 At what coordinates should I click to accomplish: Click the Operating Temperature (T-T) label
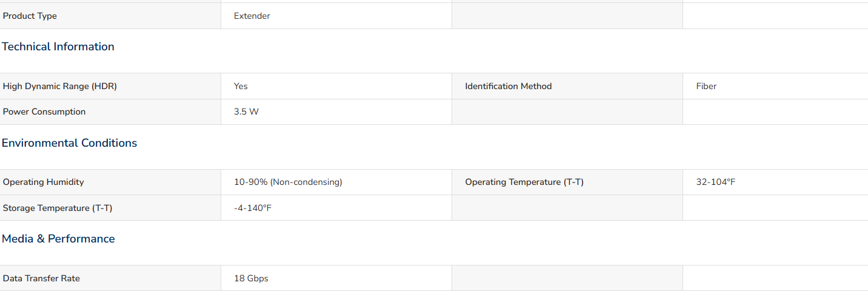click(x=524, y=182)
